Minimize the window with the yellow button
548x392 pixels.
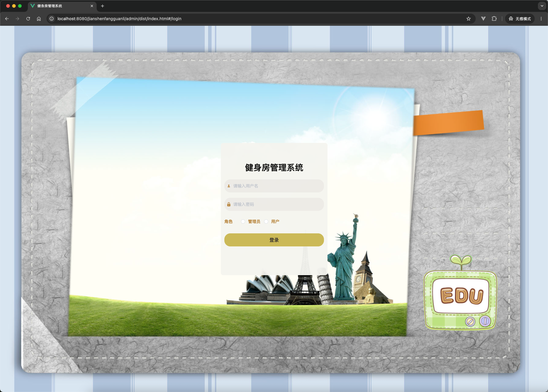coord(14,6)
